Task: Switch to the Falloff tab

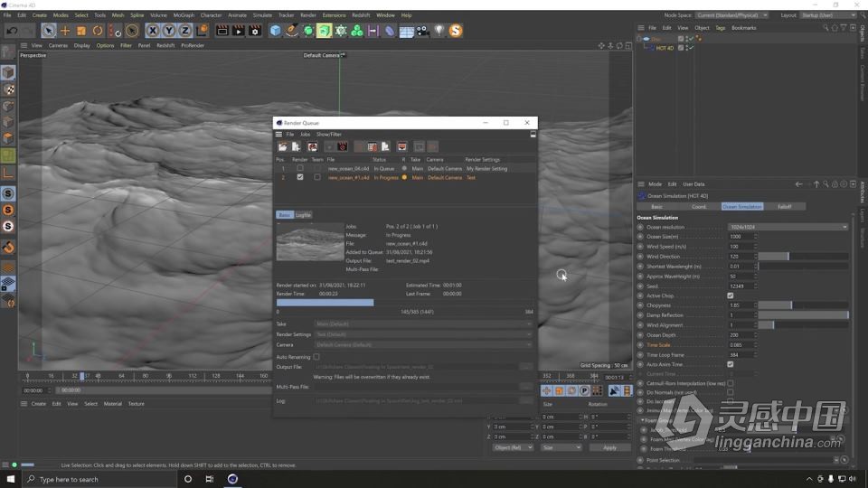Action: pyautogui.click(x=785, y=206)
